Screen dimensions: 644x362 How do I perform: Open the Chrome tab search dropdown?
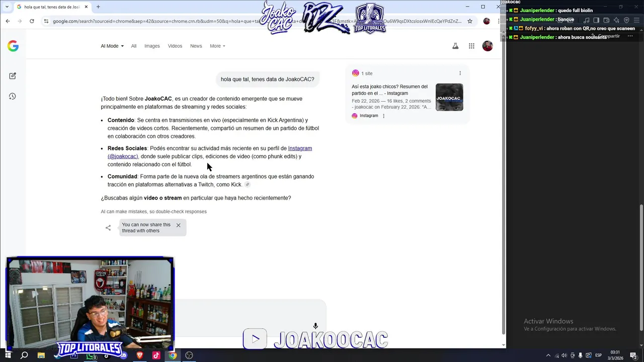pos(7,7)
